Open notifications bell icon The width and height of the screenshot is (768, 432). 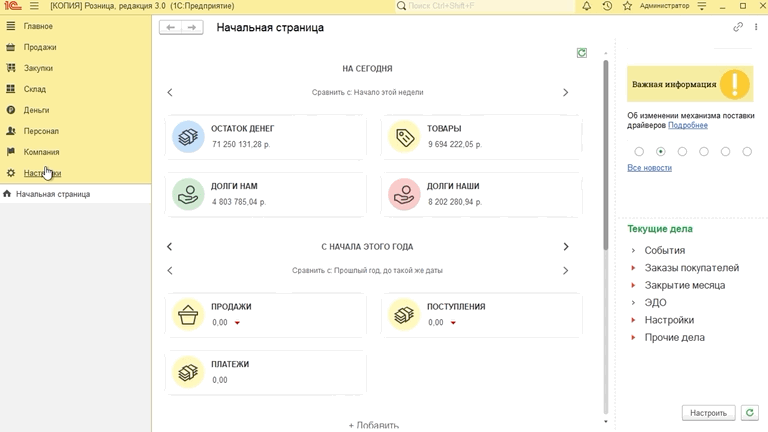[x=586, y=6]
